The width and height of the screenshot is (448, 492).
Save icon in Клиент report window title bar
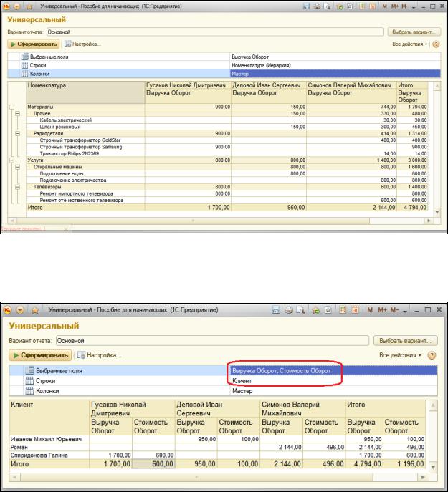pos(276,310)
